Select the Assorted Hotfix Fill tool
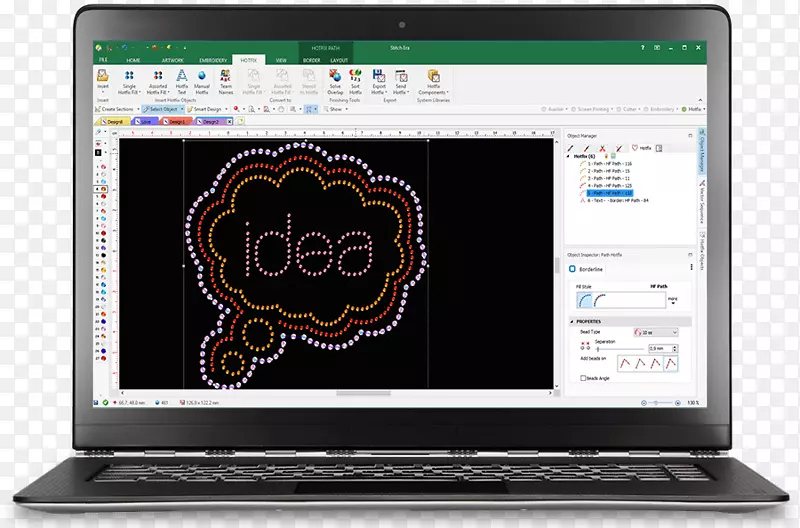Viewport: 800px width, 528px height. pyautogui.click(x=158, y=82)
